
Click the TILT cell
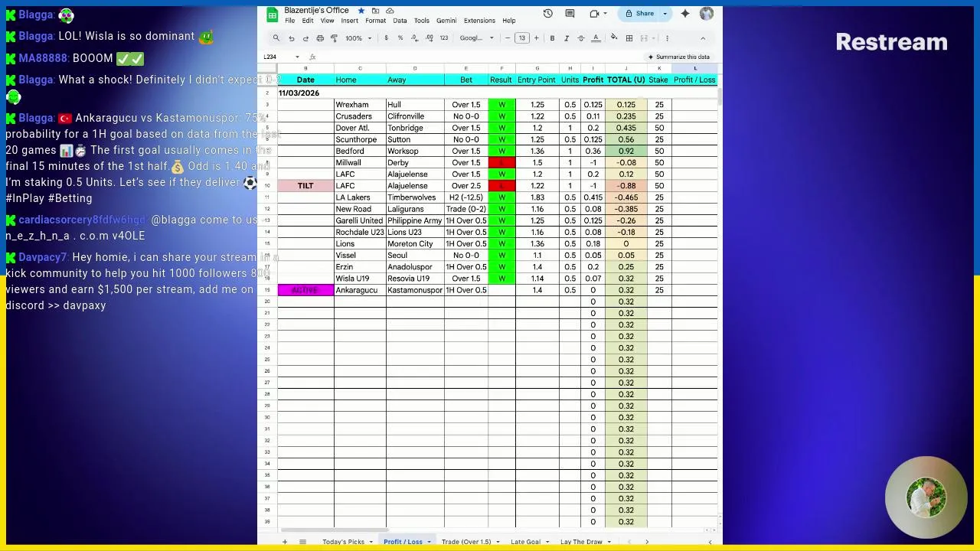coord(305,186)
